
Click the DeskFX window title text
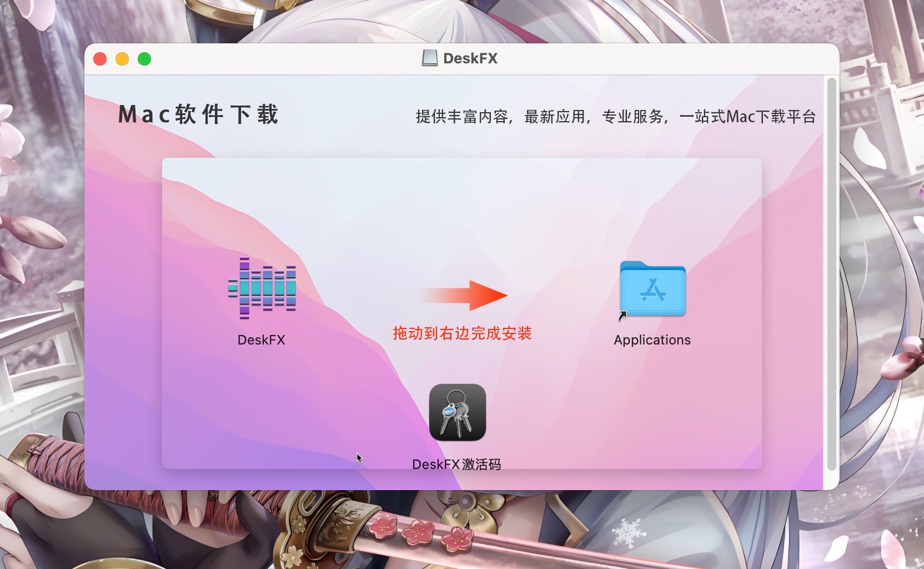click(470, 58)
